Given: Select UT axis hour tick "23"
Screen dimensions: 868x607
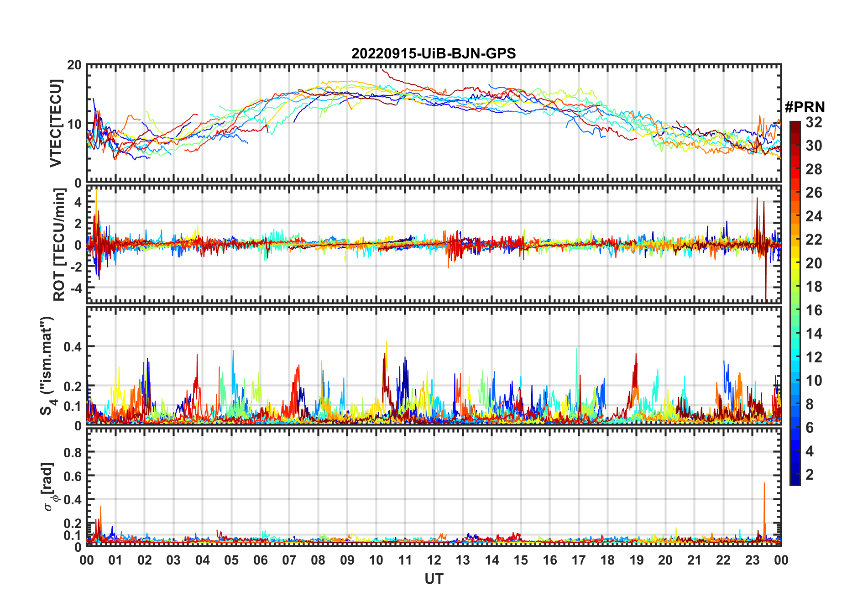Looking at the screenshot, I should pos(753,560).
